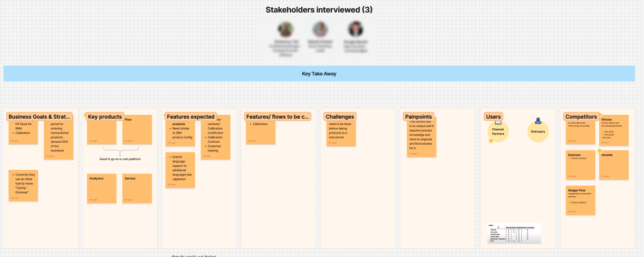Screen dimensions: 644x257
Task: Select the Flow sticky note
Action: [137, 130]
